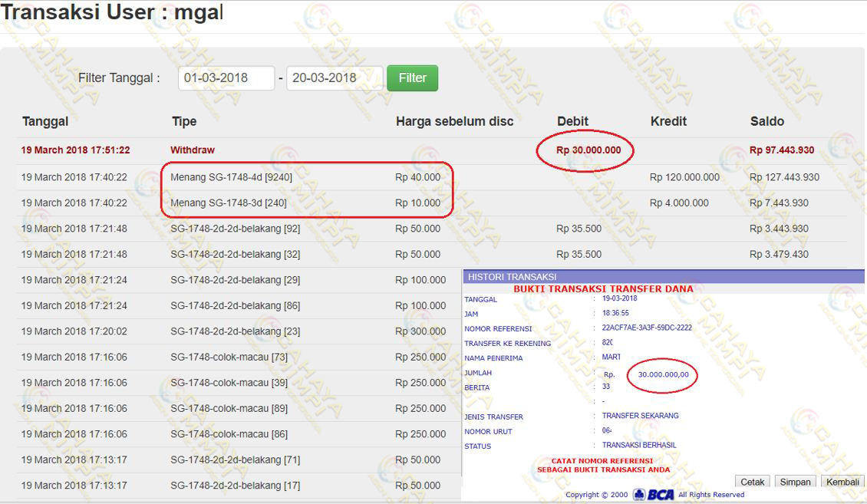Select the Menang SG-1748-4d [9240] entry

[231, 177]
